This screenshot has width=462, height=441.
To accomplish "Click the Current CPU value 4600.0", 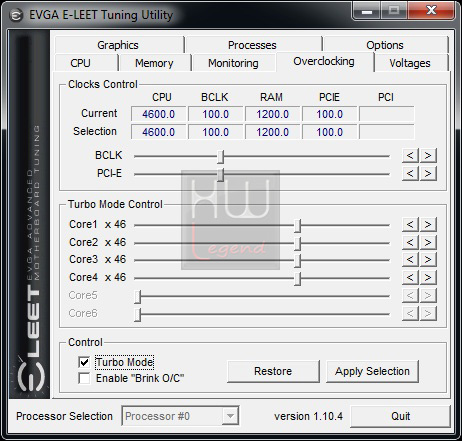I will pos(159,114).
